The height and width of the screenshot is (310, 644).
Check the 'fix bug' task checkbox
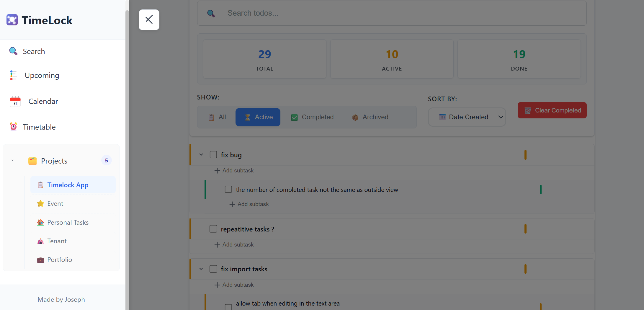213,154
